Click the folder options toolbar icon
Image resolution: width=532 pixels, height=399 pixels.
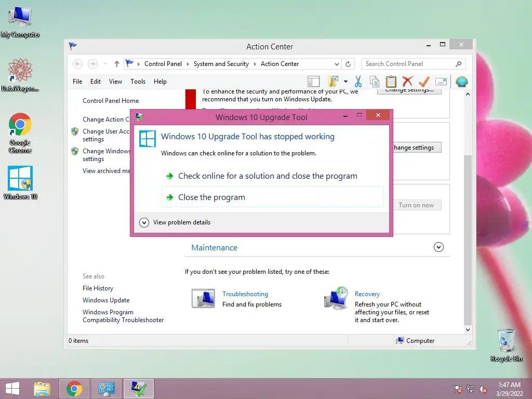333,82
